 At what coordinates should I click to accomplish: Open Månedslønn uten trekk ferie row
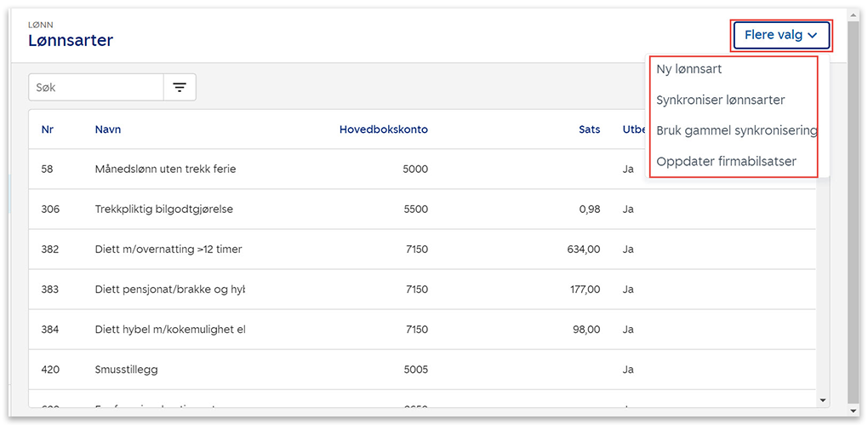click(x=165, y=169)
